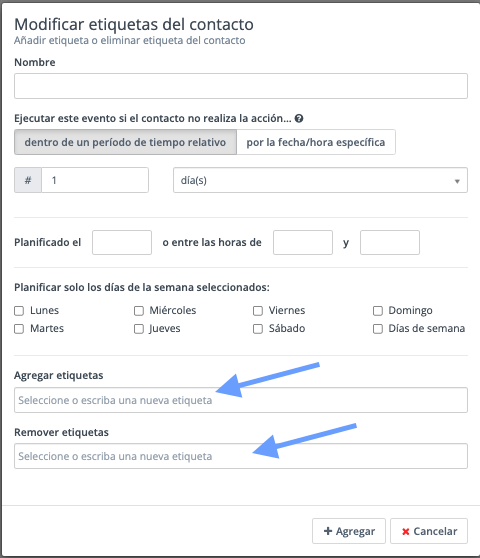Toggle the Días de semana checkbox
The image size is (480, 558).
click(378, 329)
